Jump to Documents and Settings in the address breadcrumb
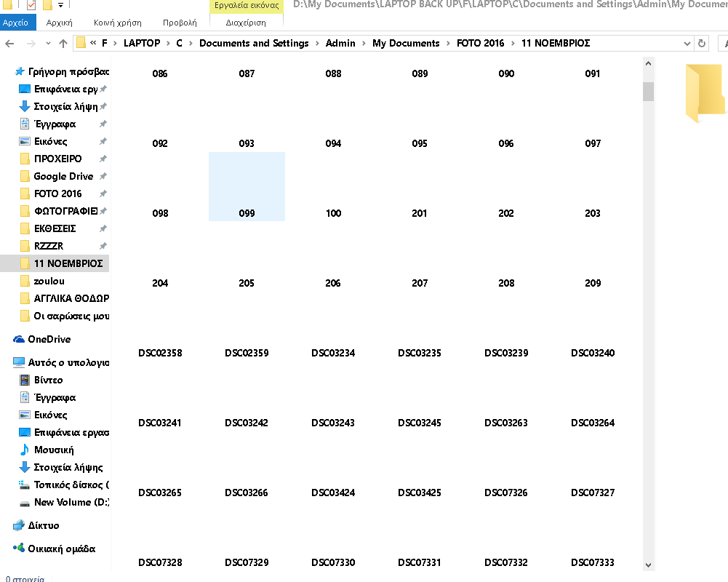Screen dimensions: 728x582 (x=254, y=44)
